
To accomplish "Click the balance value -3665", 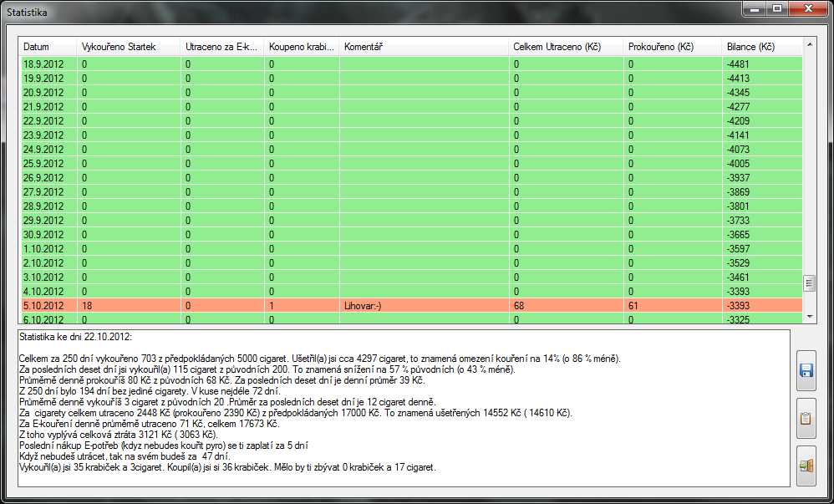I will 738,234.
